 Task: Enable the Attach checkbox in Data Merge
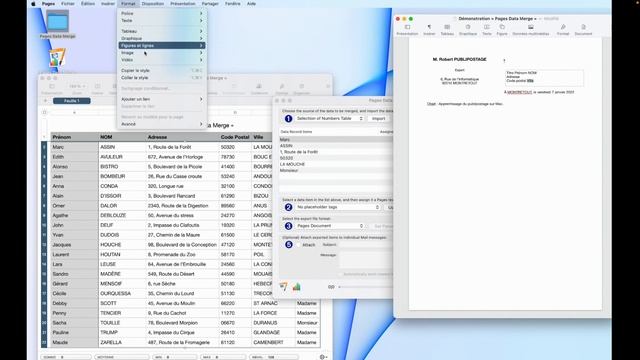coord(298,245)
